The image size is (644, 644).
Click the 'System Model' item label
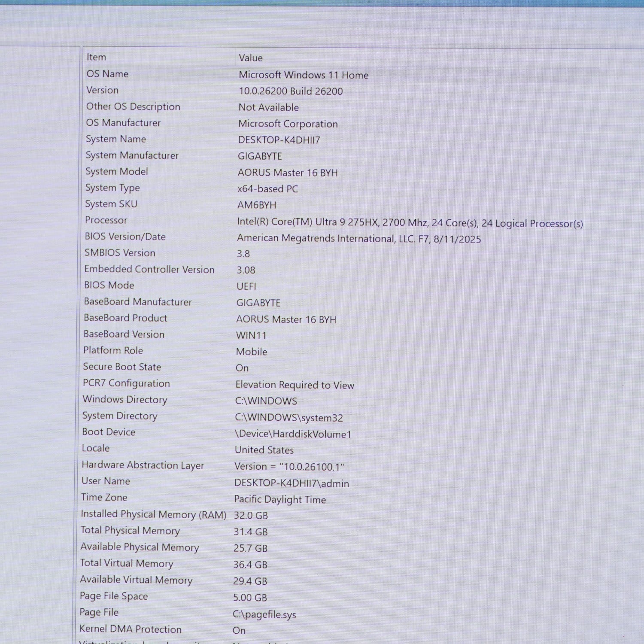point(117,171)
